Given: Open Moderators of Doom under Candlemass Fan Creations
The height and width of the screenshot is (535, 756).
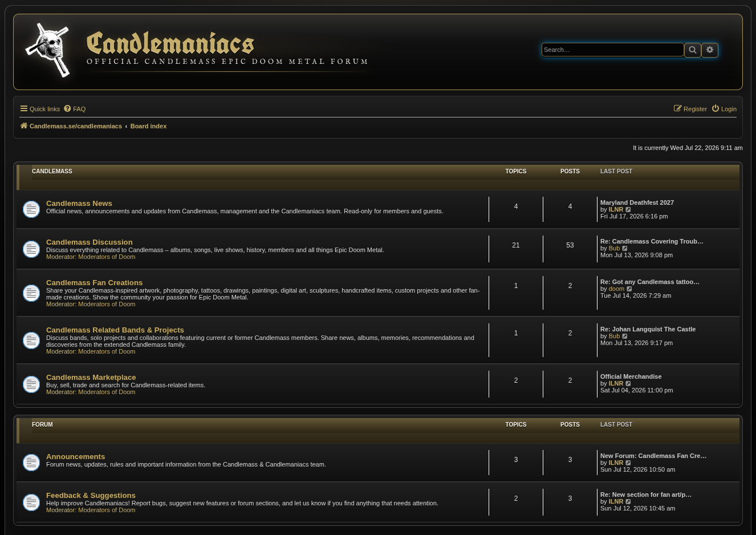Looking at the screenshot, I should point(107,305).
